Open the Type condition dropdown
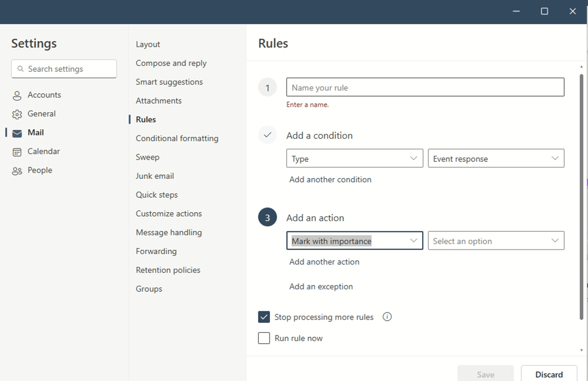588x381 pixels. click(x=354, y=158)
